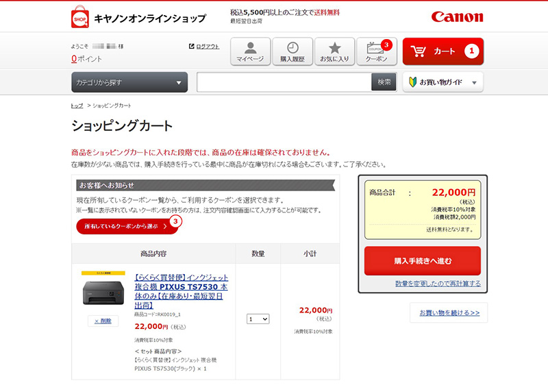Click the 検索 search button

pos(384,82)
